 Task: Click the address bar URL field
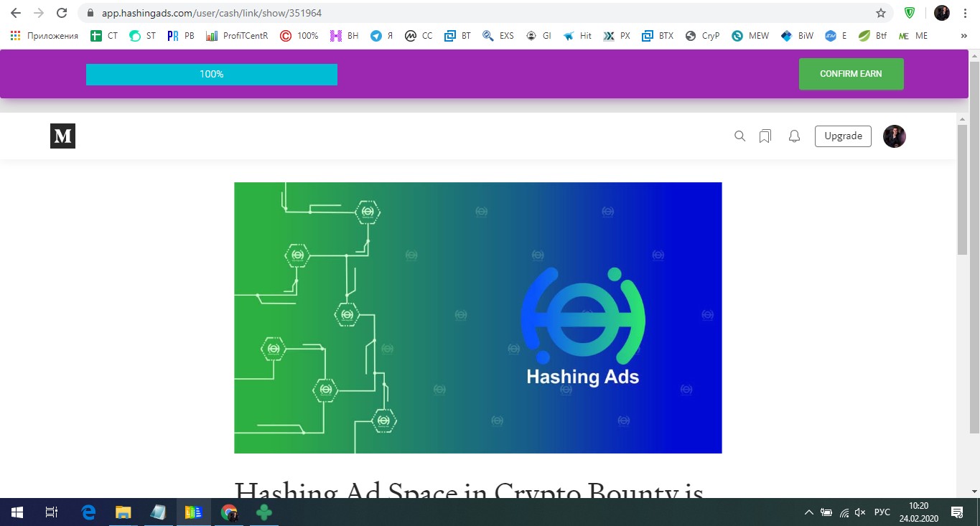[x=485, y=13]
